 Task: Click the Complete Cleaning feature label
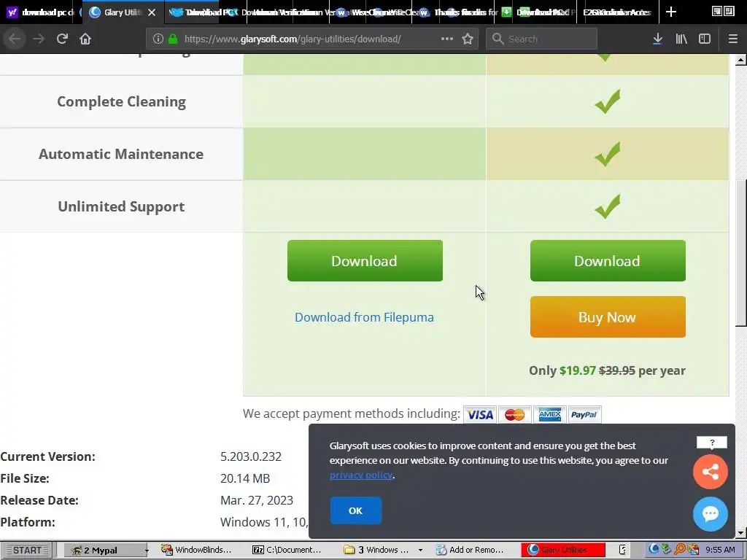click(122, 101)
